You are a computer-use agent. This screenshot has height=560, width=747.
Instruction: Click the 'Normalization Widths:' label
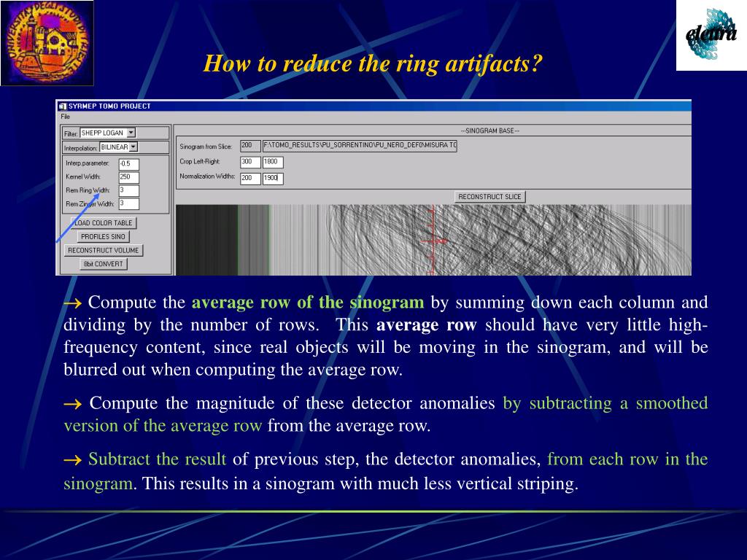[x=207, y=176]
